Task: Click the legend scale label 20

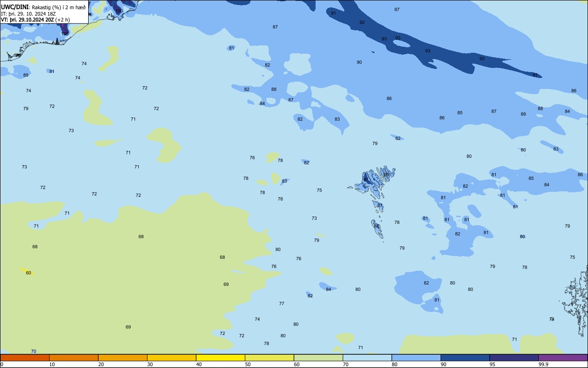Action: (x=101, y=364)
